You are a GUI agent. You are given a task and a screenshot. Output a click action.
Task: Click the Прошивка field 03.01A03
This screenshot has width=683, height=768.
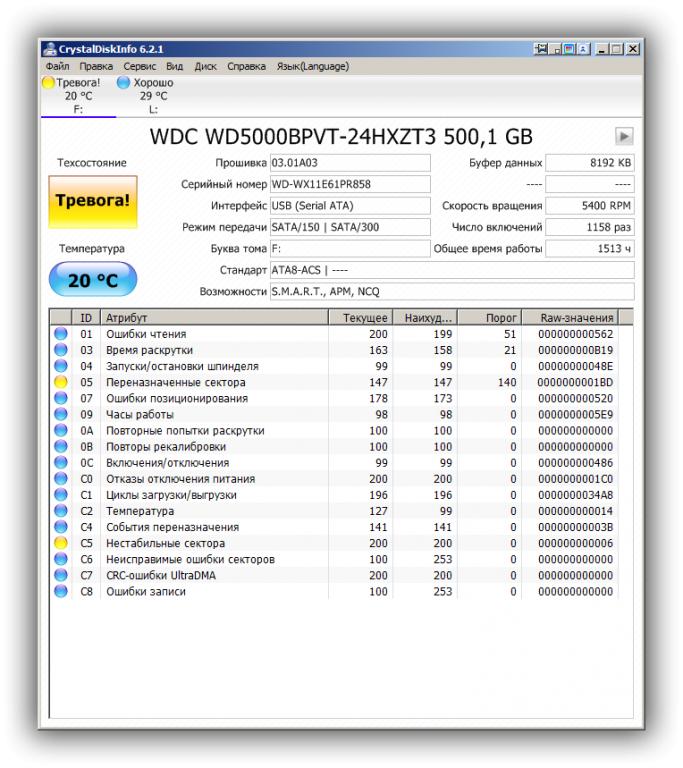tap(350, 163)
